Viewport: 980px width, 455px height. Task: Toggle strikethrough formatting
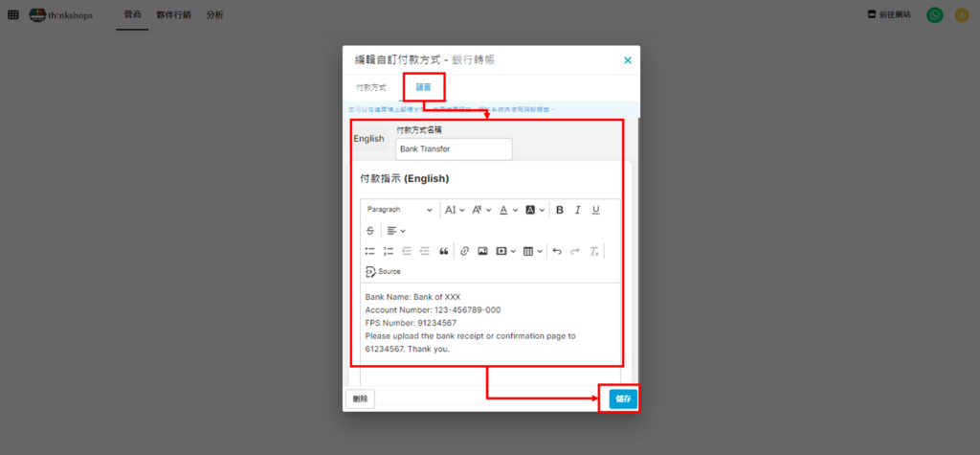tap(370, 231)
